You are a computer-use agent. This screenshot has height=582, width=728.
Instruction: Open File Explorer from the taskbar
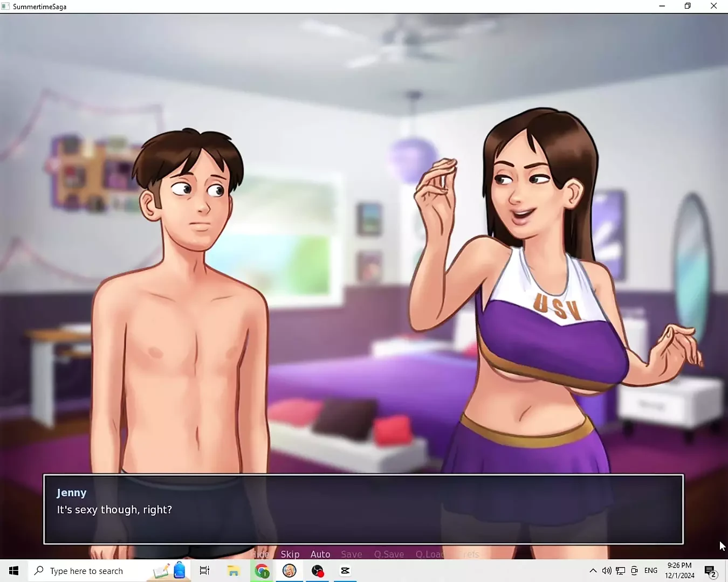pyautogui.click(x=233, y=571)
